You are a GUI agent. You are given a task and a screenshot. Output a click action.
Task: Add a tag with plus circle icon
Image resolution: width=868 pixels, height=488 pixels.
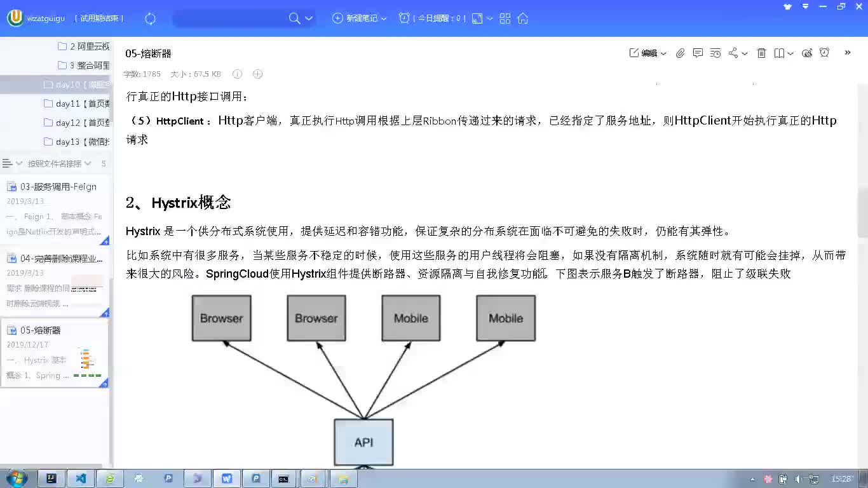coord(257,74)
